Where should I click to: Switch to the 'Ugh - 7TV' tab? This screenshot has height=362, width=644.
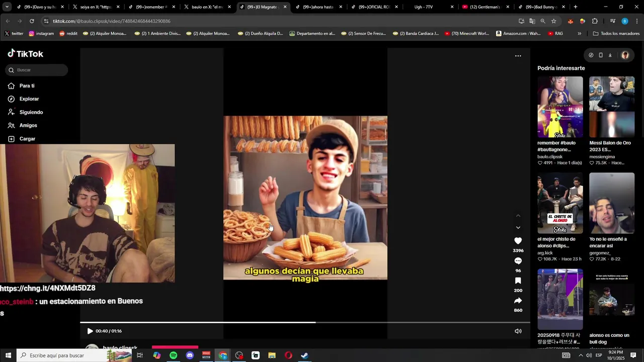pyautogui.click(x=427, y=7)
